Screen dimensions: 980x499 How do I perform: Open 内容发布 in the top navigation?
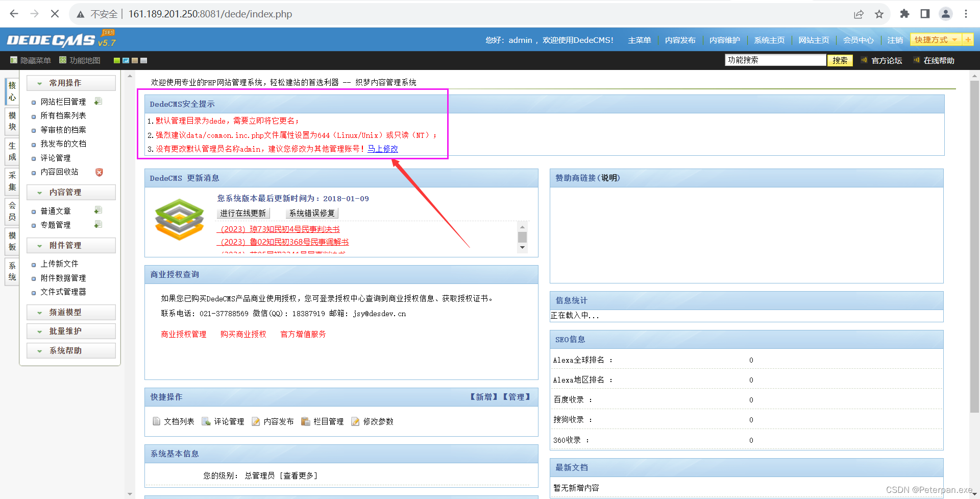point(680,40)
